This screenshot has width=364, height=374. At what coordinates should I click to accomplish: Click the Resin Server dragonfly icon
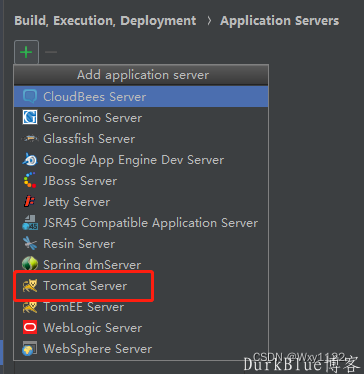30,244
